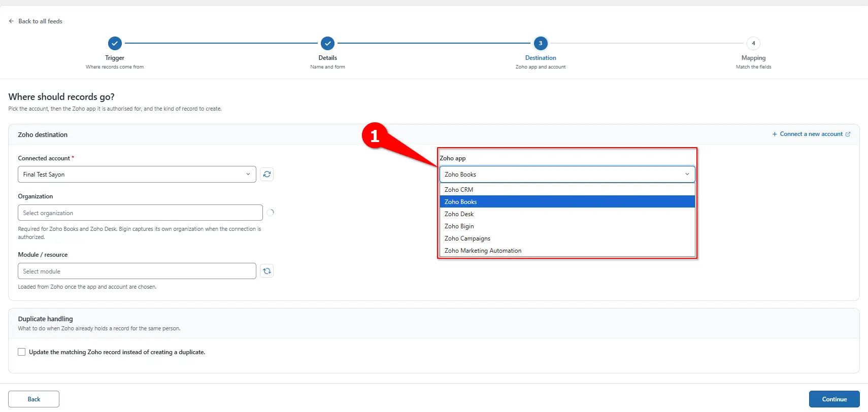Click 'Connect a new account' link
Viewport: 868px width, 412px height.
(x=811, y=134)
